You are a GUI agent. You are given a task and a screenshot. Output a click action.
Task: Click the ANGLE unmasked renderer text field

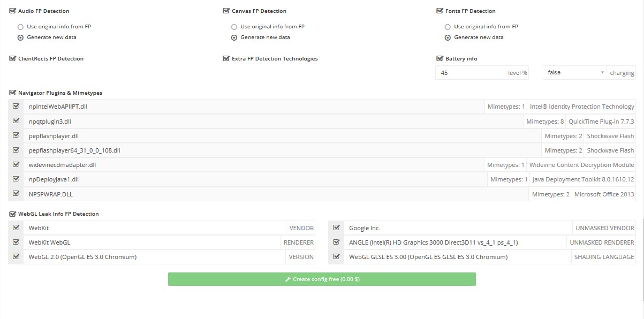coord(455,242)
